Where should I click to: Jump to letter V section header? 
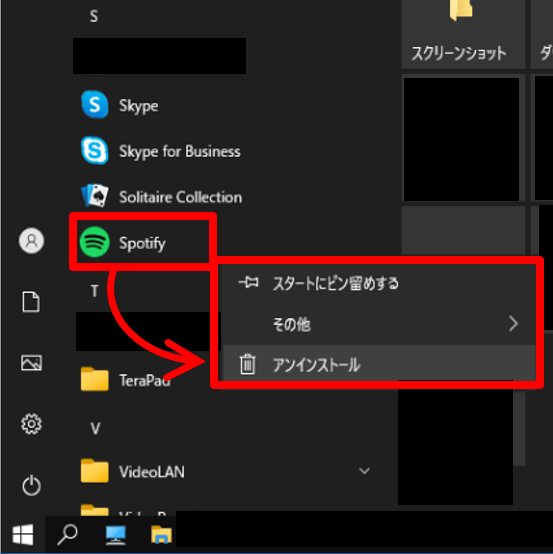(95, 428)
